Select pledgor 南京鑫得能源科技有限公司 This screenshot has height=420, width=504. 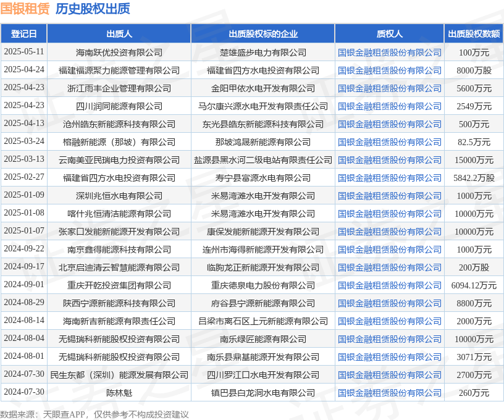click(x=119, y=250)
